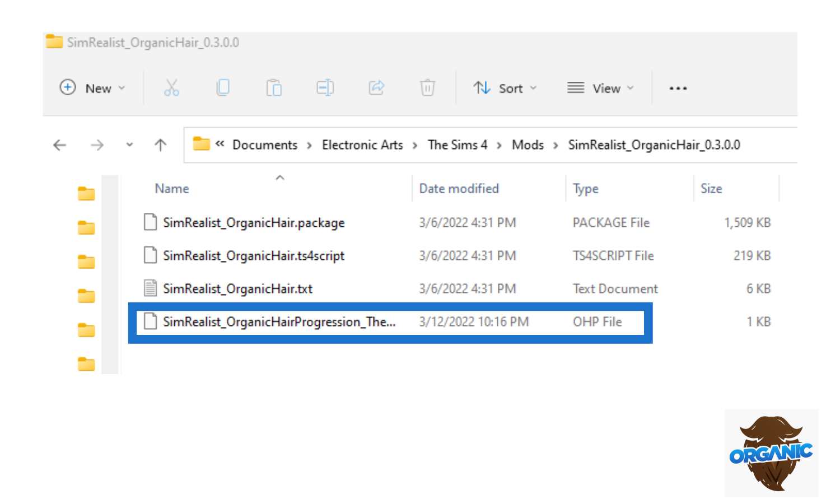Navigate to Electronic Arts in breadcrumb
840x504 pixels.
pyautogui.click(x=362, y=145)
